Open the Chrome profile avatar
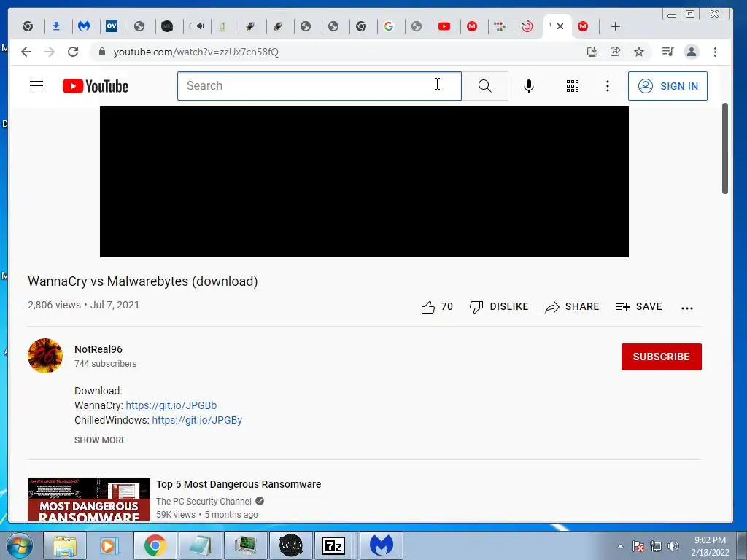The width and height of the screenshot is (747, 560). [692, 52]
